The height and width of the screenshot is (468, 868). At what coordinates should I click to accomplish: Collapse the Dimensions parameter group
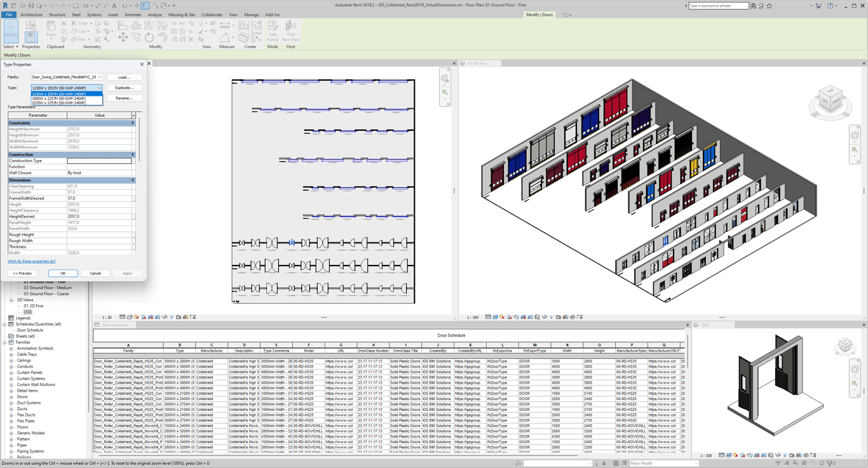point(133,180)
